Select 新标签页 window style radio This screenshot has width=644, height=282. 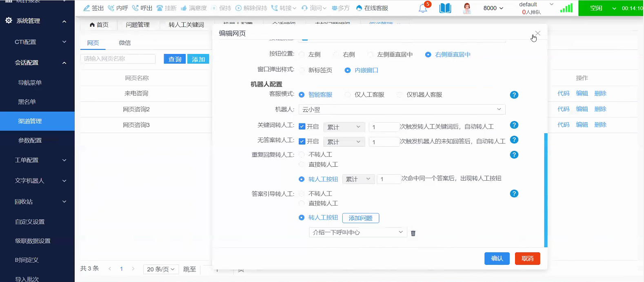coord(302,70)
